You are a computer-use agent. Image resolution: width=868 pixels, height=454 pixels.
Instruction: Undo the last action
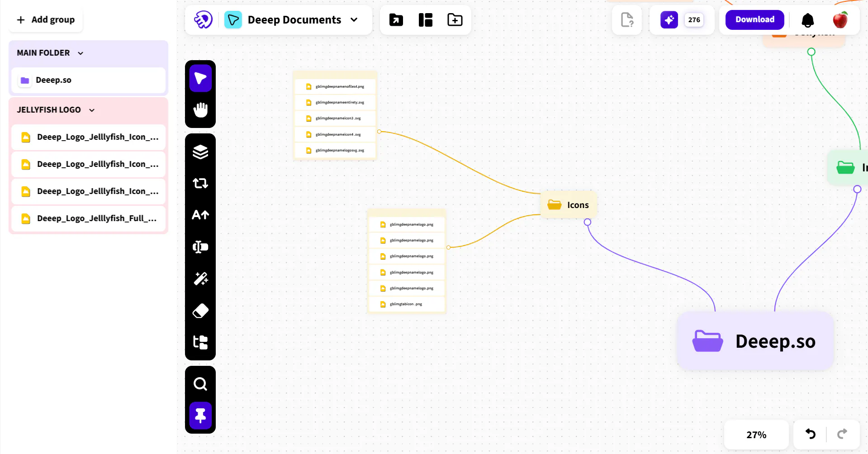[811, 435]
